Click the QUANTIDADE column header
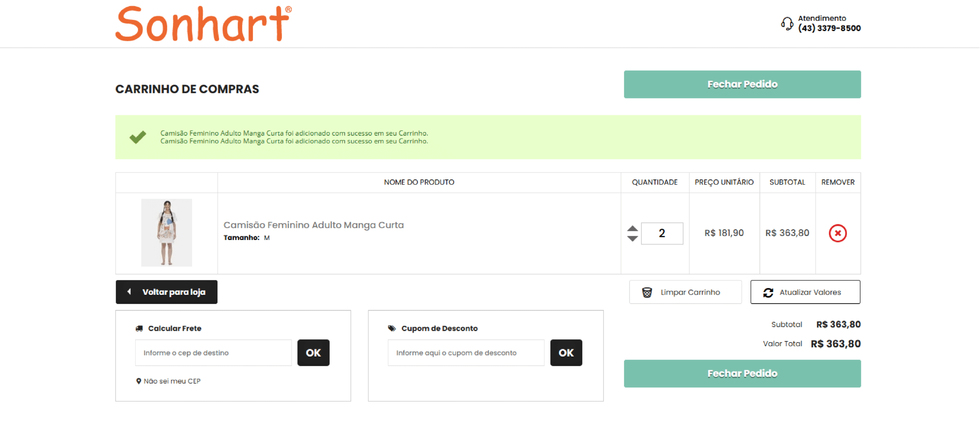Viewport: 980px width, 430px height. pyautogui.click(x=655, y=182)
